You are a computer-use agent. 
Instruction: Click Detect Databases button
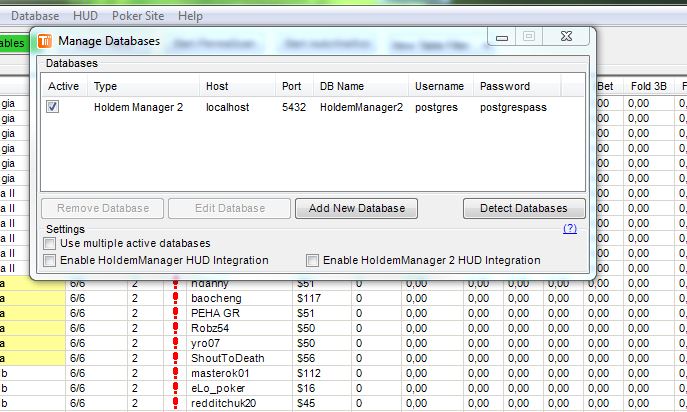524,208
